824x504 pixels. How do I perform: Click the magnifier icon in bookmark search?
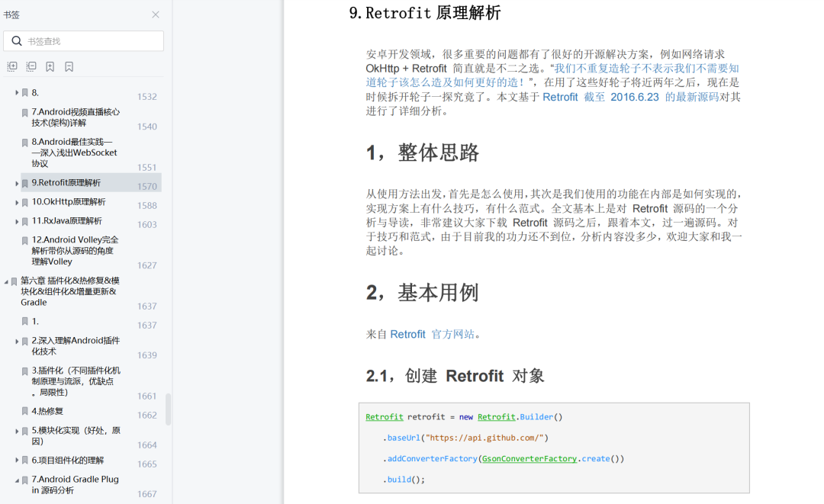[16, 41]
